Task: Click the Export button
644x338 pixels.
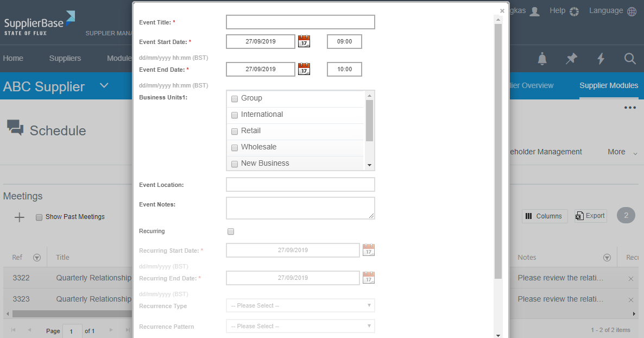Action: tap(590, 216)
